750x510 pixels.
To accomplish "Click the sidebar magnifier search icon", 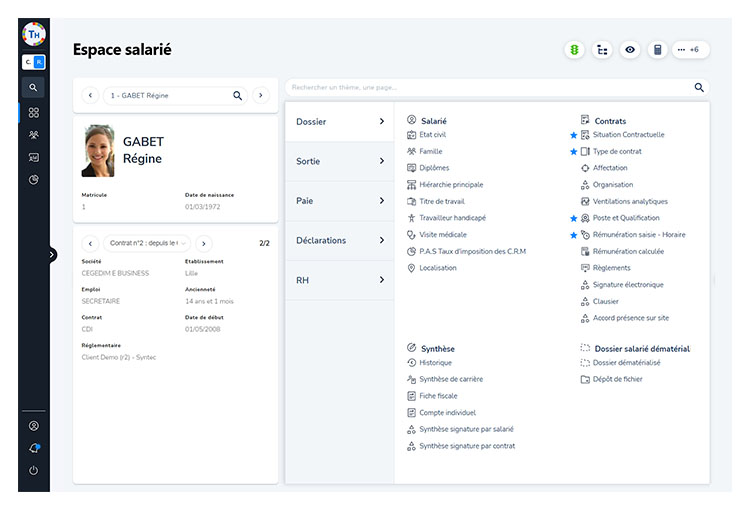I will [34, 88].
